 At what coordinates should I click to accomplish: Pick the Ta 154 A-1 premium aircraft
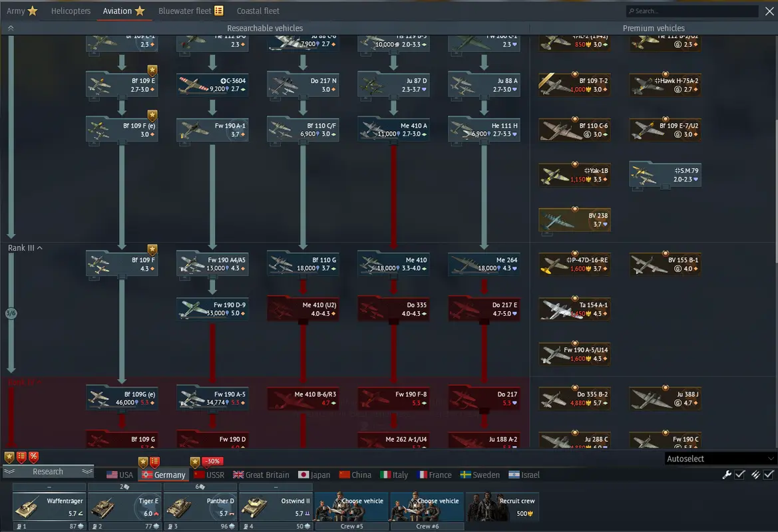[574, 309]
